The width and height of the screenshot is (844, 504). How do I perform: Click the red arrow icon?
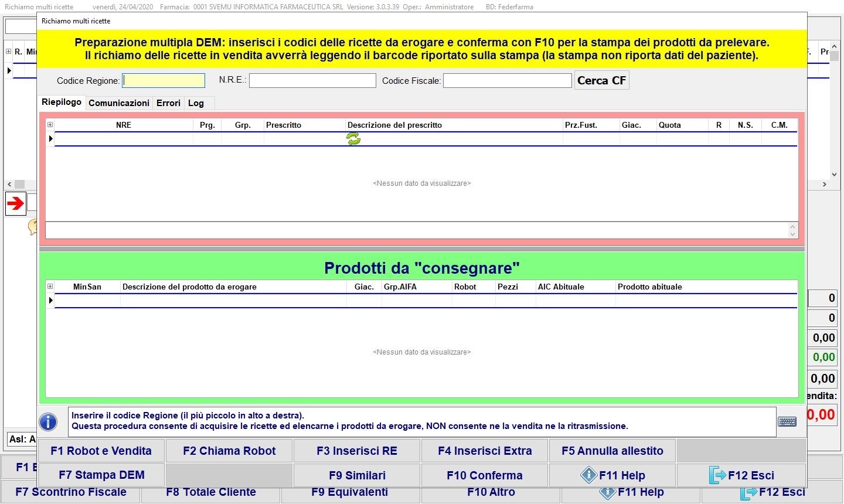click(16, 203)
